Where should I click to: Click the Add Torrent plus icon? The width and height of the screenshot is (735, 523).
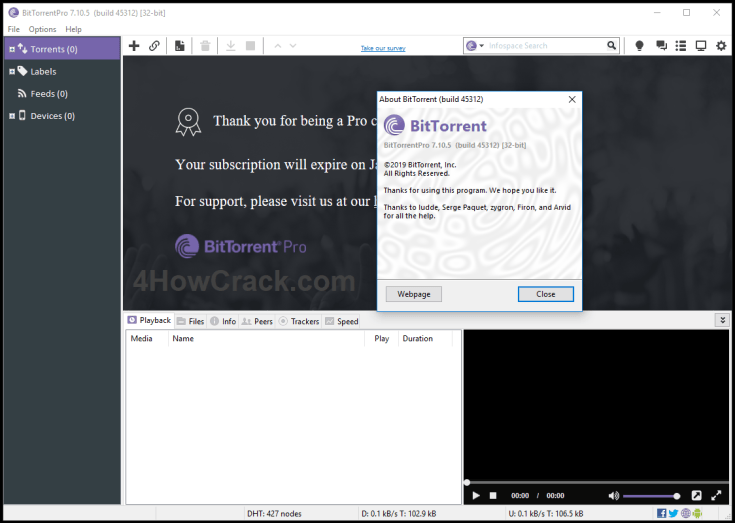[134, 45]
